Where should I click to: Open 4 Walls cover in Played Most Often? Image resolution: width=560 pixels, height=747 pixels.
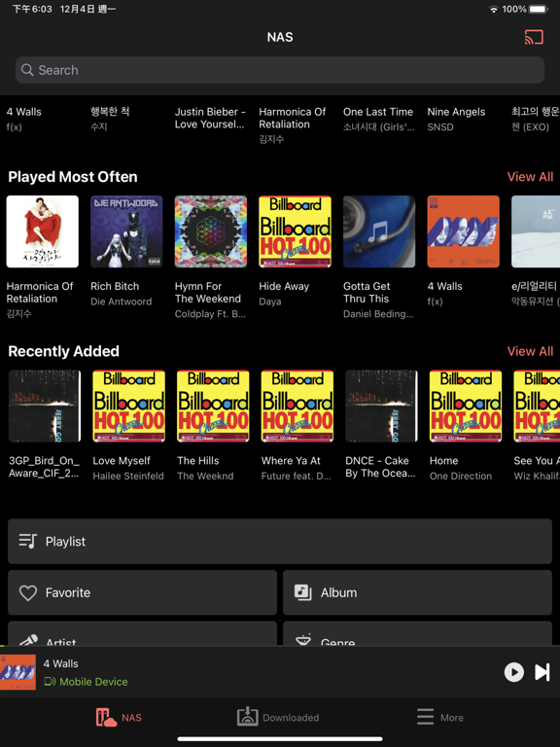coord(464,231)
